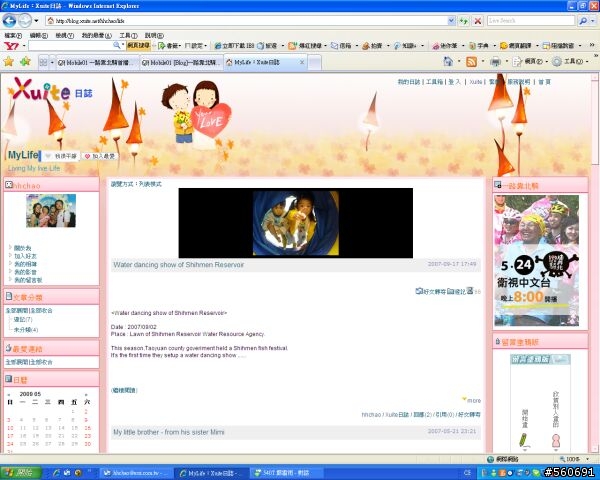The height and width of the screenshot is (480, 600).
Task: Click the Xuite 日誌 logo
Action: pyautogui.click(x=51, y=90)
